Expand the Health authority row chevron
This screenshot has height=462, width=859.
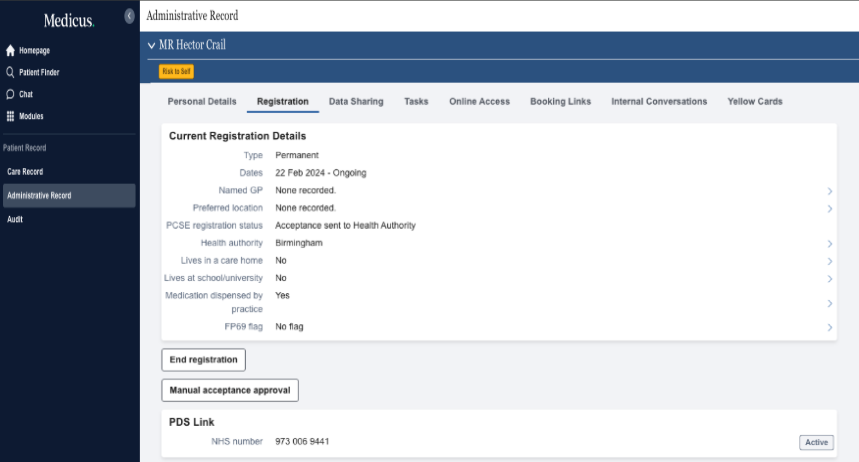pyautogui.click(x=829, y=243)
